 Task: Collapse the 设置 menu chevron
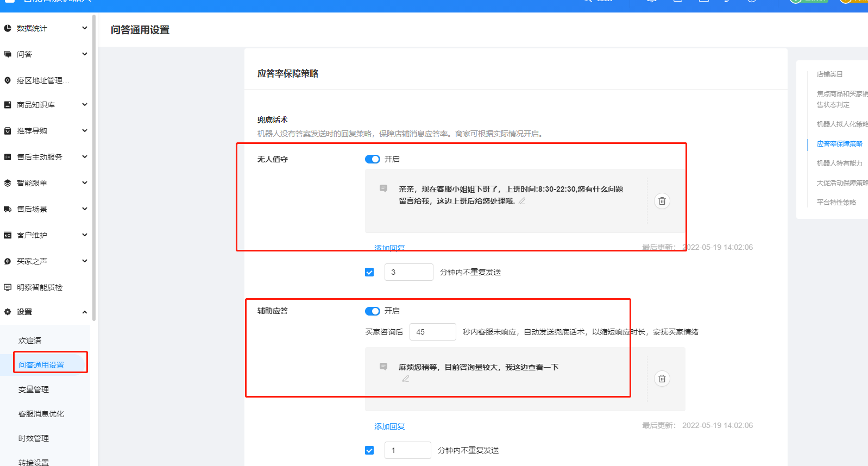coord(85,312)
